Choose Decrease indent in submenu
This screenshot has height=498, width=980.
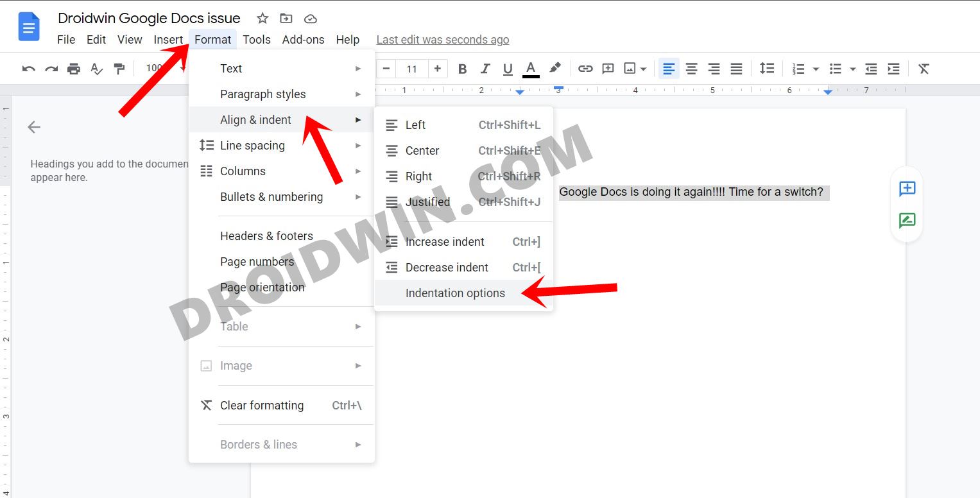pyautogui.click(x=463, y=268)
